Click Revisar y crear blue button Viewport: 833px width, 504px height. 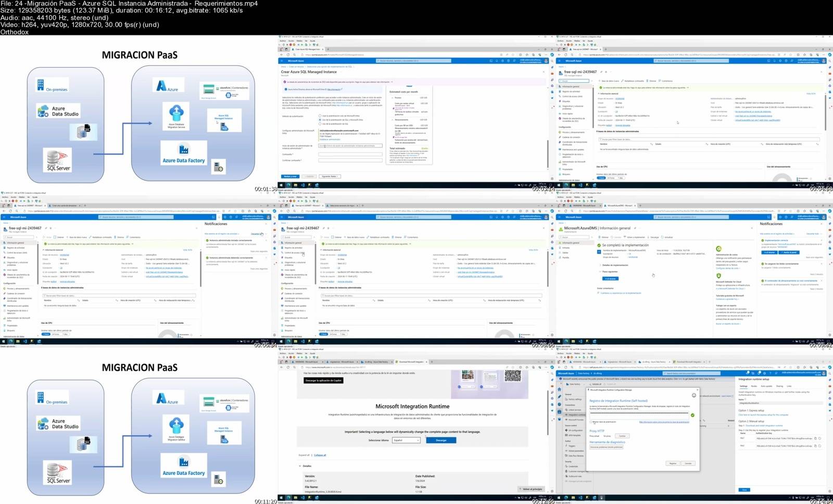(x=290, y=177)
